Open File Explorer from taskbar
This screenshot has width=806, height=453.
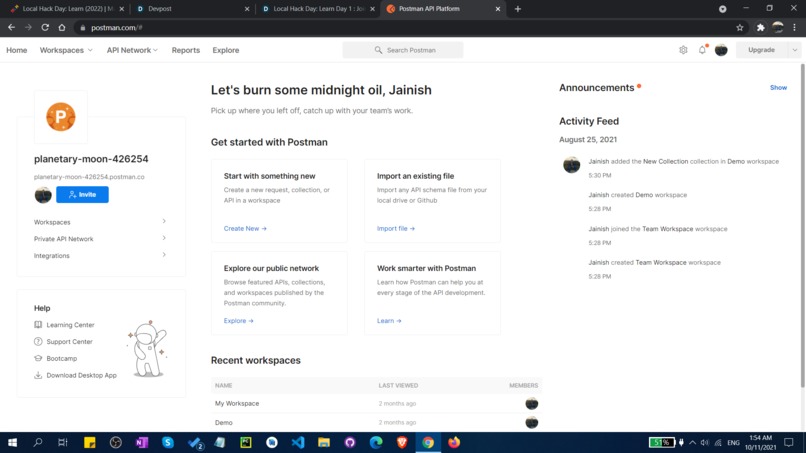coord(324,442)
